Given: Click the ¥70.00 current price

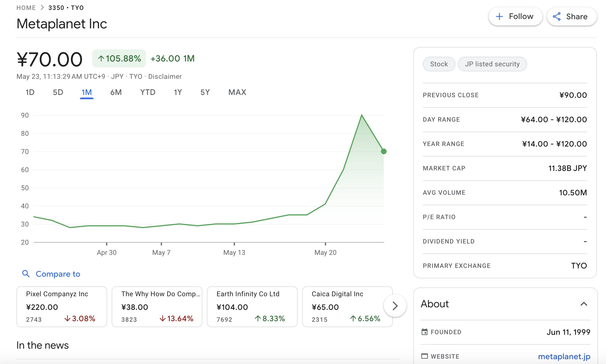Looking at the screenshot, I should coord(50,60).
